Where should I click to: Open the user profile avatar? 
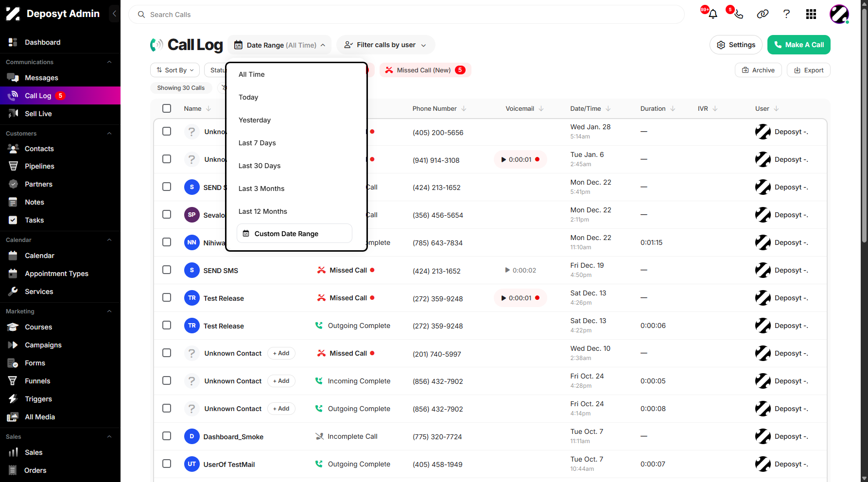point(839,14)
